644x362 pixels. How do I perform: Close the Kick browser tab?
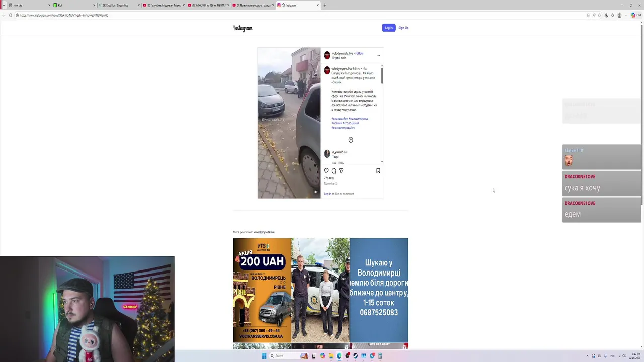94,5
